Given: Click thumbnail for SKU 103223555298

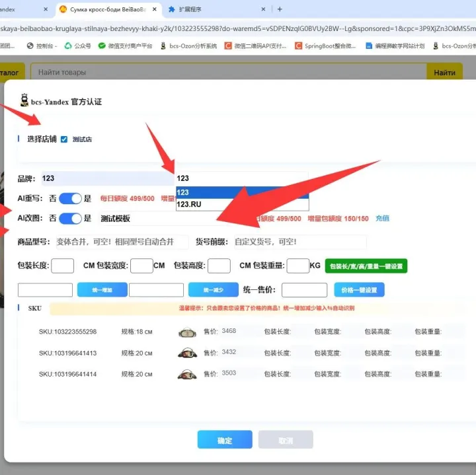Looking at the screenshot, I should 187,332.
